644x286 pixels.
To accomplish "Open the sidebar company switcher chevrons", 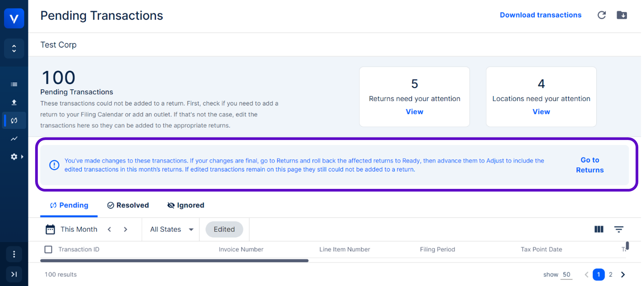I will (x=14, y=49).
